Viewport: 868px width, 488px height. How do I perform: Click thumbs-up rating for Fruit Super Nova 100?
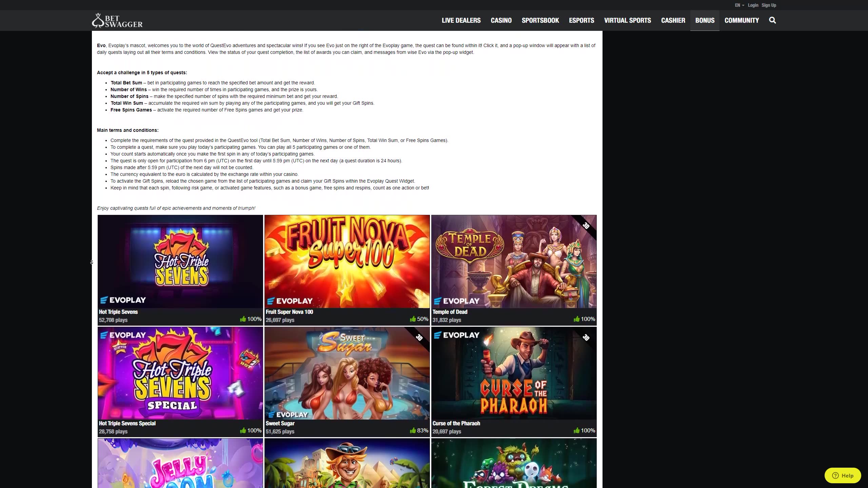pos(413,319)
